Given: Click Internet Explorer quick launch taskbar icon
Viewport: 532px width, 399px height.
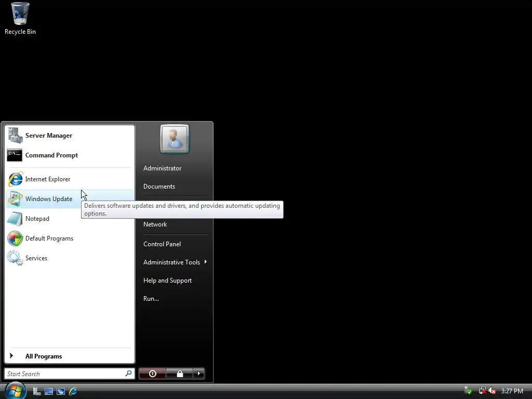Looking at the screenshot, I should tap(73, 391).
